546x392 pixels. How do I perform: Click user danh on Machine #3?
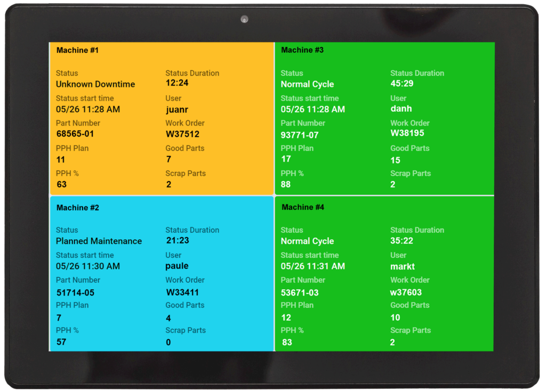(x=402, y=109)
